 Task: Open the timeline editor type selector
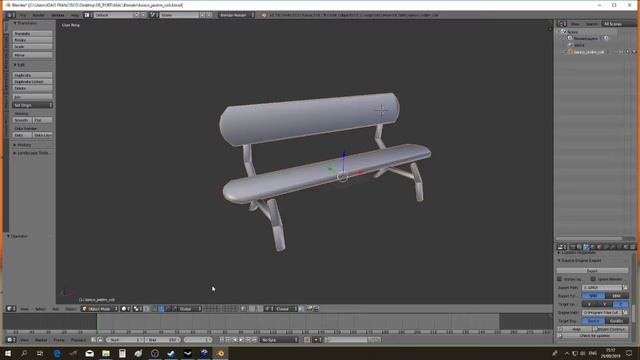(11, 340)
